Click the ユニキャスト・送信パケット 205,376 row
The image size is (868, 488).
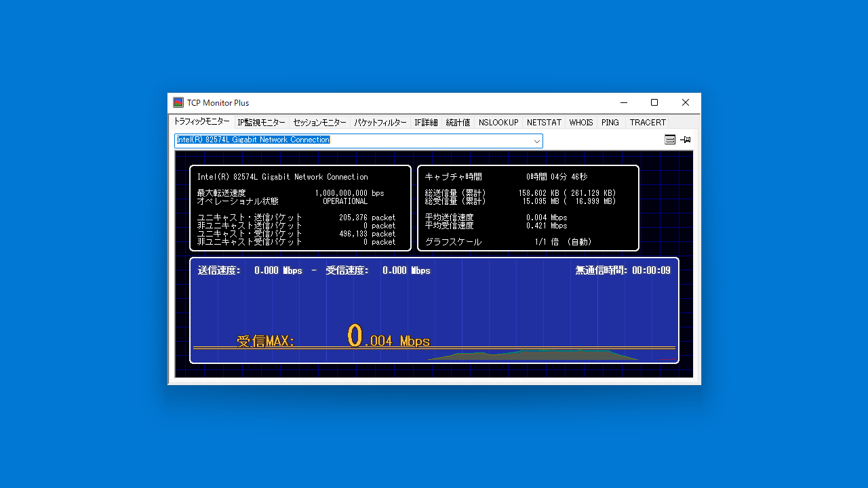click(296, 218)
